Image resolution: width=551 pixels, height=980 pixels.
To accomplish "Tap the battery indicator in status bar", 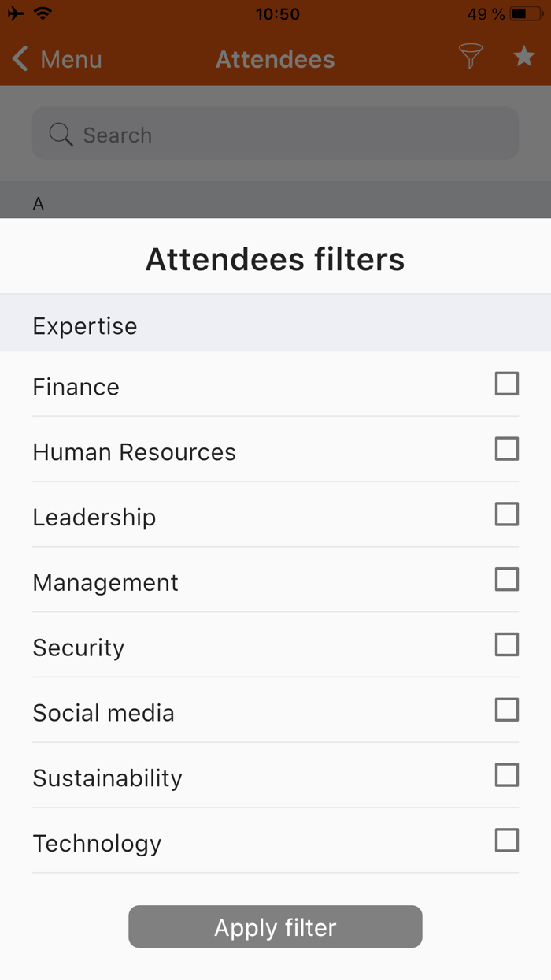I will click(x=525, y=14).
